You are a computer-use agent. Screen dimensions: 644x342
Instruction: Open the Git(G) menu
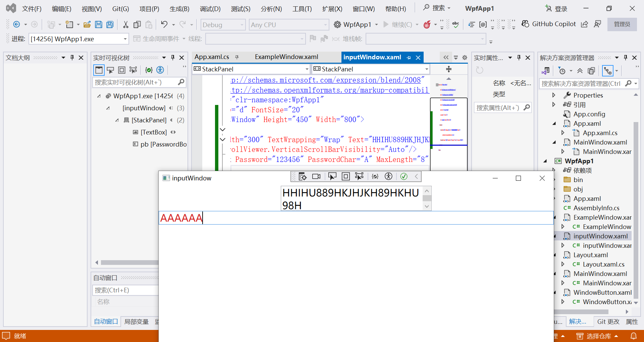121,9
